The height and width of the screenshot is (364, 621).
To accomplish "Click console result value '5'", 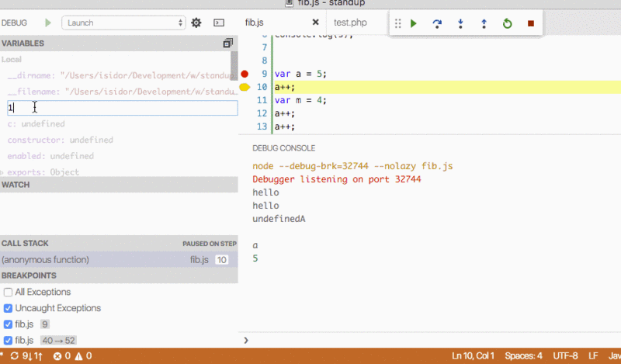I will coord(255,258).
